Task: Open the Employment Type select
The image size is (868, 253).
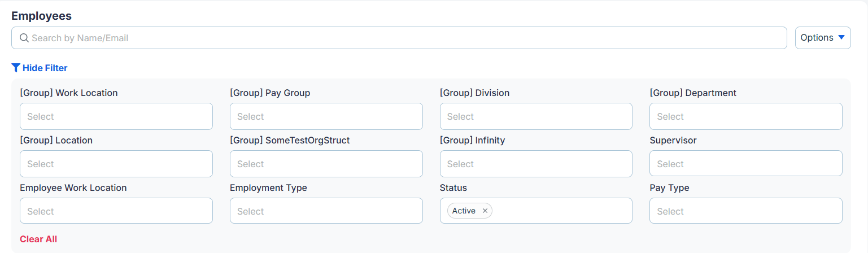Action: (326, 211)
